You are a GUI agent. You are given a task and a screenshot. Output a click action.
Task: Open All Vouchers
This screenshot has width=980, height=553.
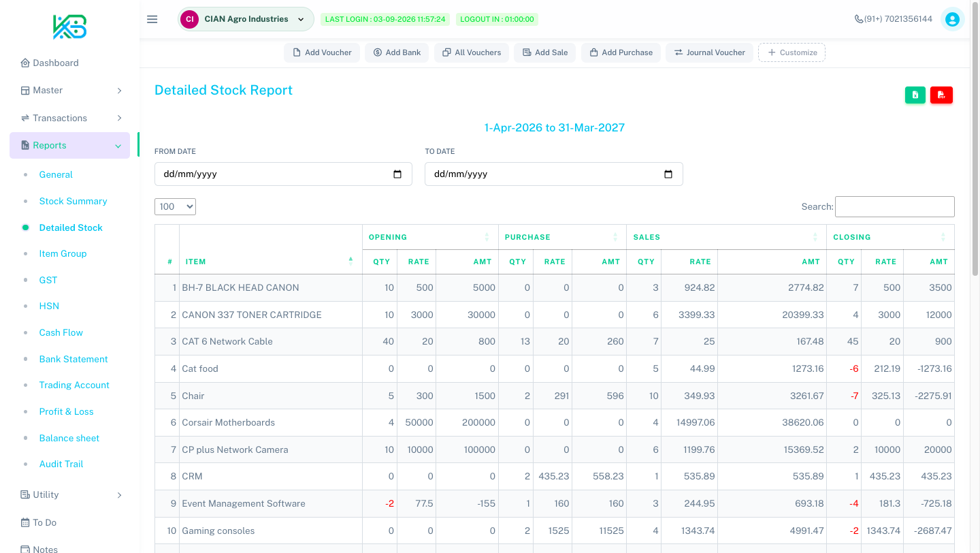click(x=472, y=52)
